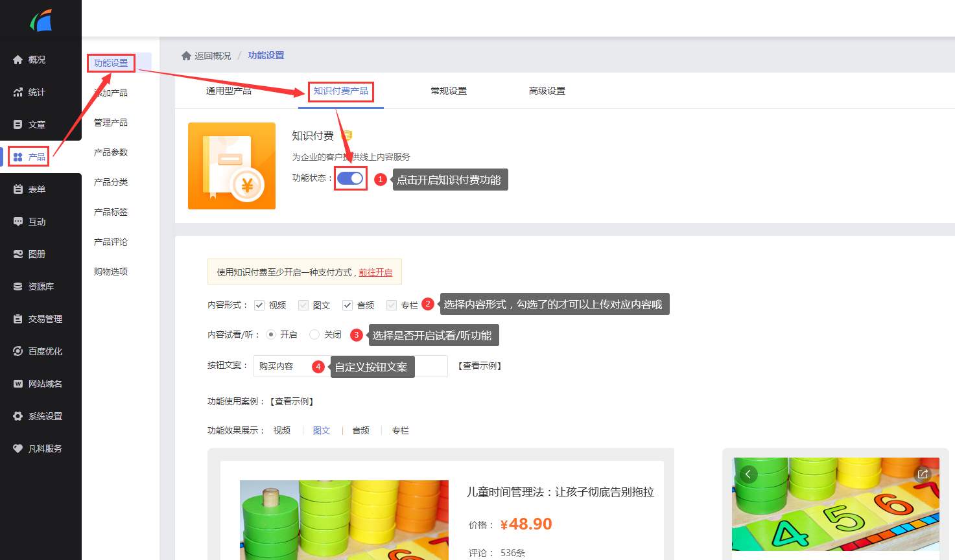Open 产品分类 submenu item

click(x=111, y=182)
